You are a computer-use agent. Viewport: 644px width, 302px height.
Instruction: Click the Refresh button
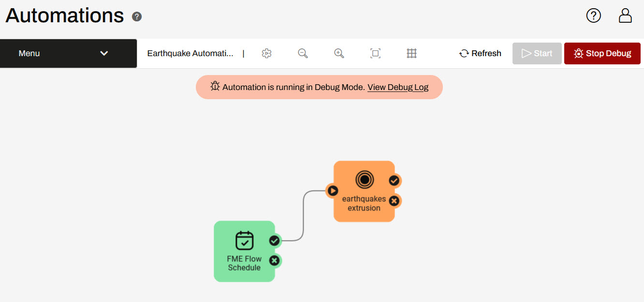480,53
